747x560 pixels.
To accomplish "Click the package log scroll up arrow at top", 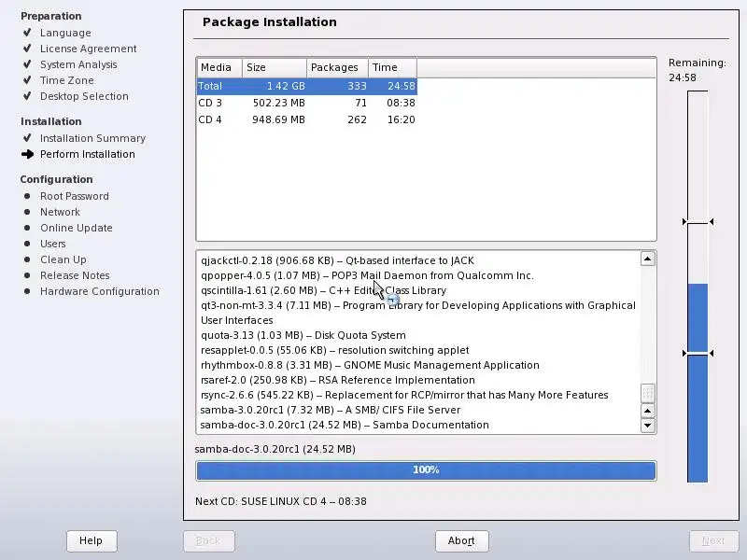I will [x=647, y=259].
